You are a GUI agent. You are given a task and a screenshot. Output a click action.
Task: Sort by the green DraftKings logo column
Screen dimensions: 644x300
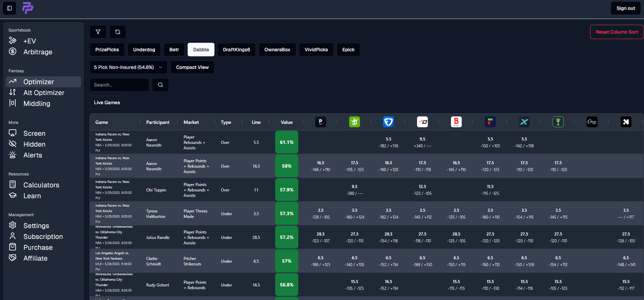click(x=354, y=122)
